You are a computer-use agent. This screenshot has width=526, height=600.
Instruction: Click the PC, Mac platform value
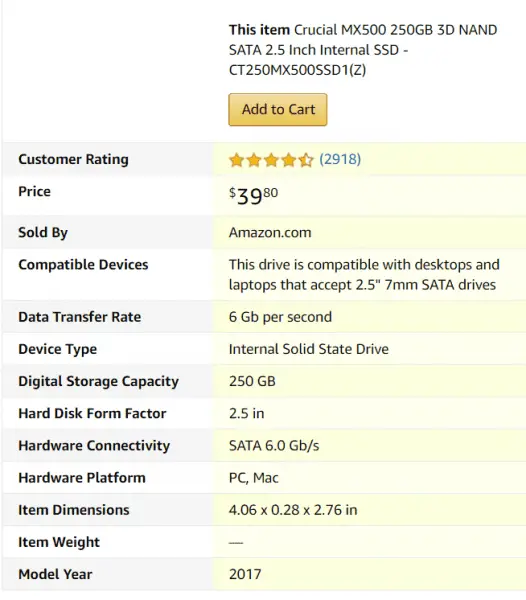coord(254,478)
